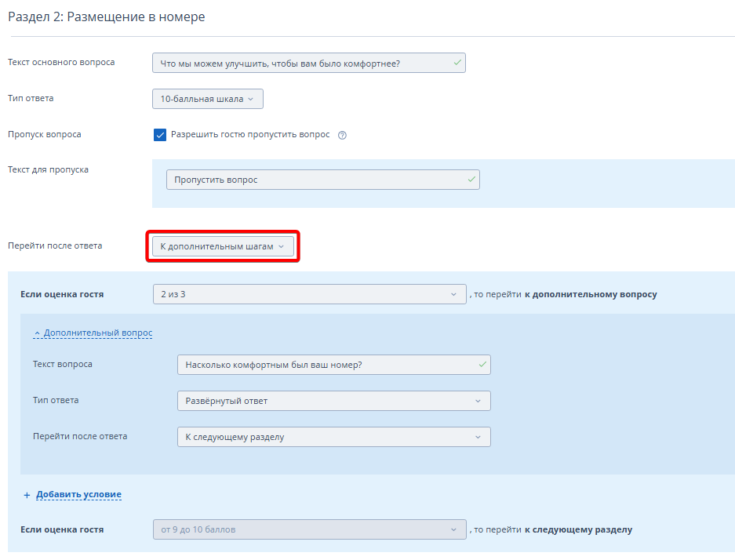Open the 10-балльная шкала answer type dropdown
The image size is (735, 560).
[x=207, y=99]
